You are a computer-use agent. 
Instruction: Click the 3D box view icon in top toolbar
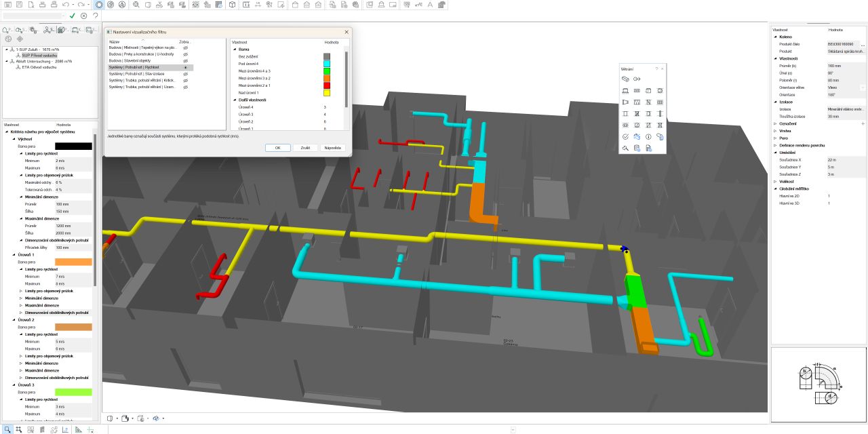[x=232, y=5]
